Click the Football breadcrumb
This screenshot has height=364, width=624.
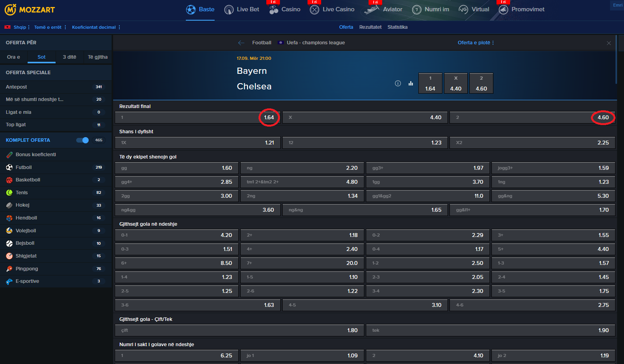click(x=262, y=43)
